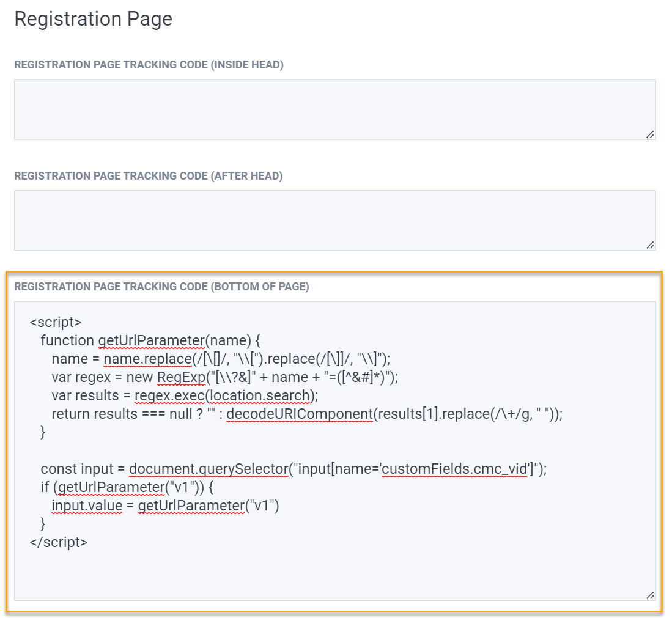672x618 pixels.
Task: Click empty space below the closing script tag
Action: tap(334, 572)
